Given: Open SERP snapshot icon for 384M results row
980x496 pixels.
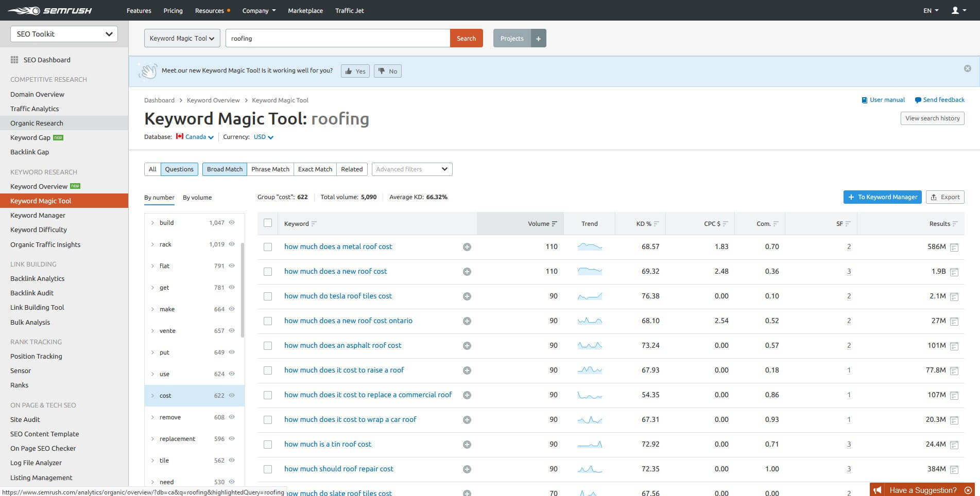Looking at the screenshot, I should pos(954,470).
